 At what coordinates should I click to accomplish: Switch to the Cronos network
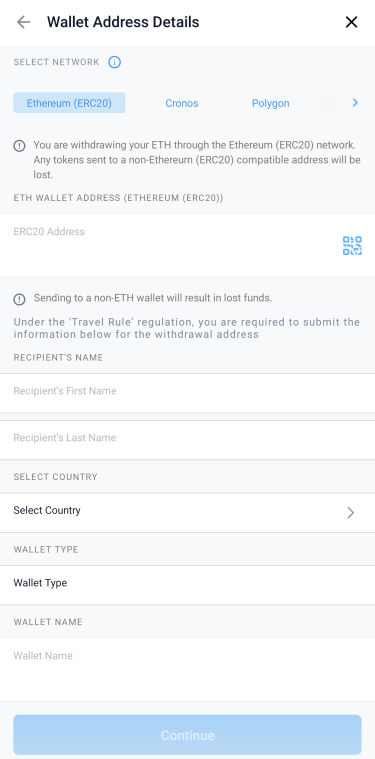(182, 103)
